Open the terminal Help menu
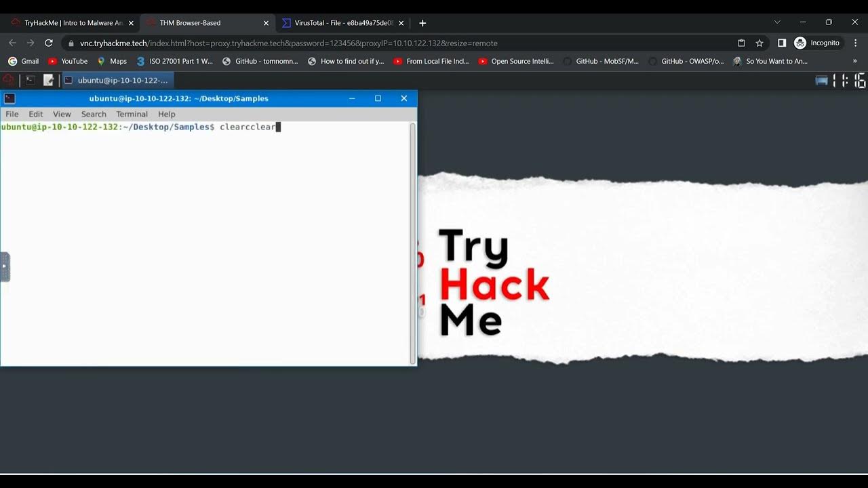 [167, 114]
